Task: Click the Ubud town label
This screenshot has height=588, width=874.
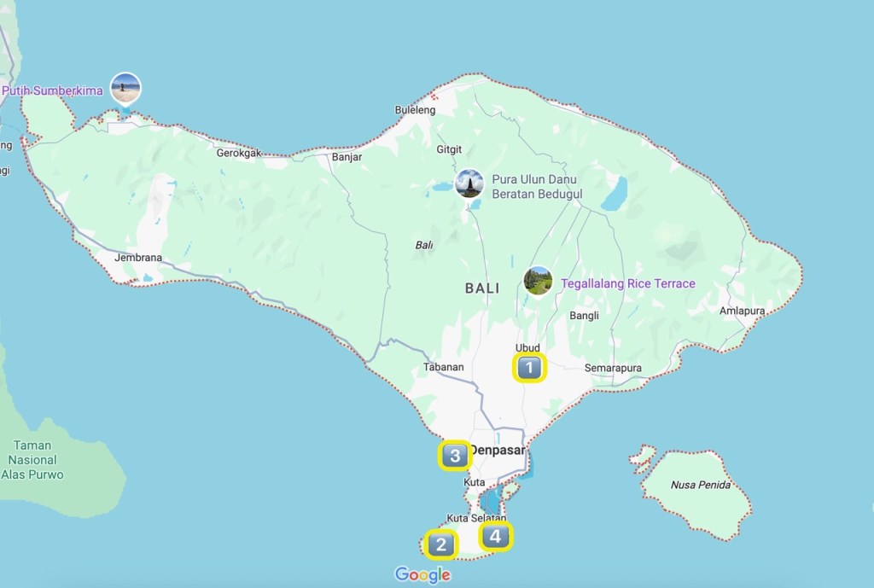Action: tap(527, 347)
